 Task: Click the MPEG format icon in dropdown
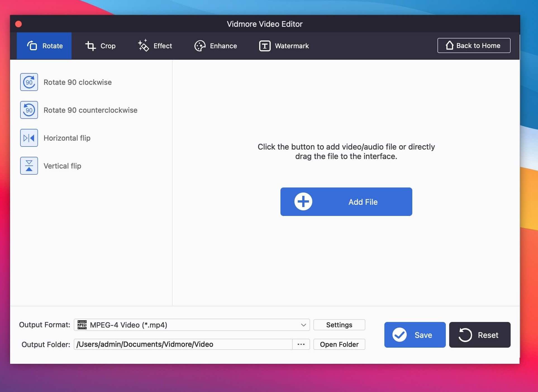[x=82, y=325]
